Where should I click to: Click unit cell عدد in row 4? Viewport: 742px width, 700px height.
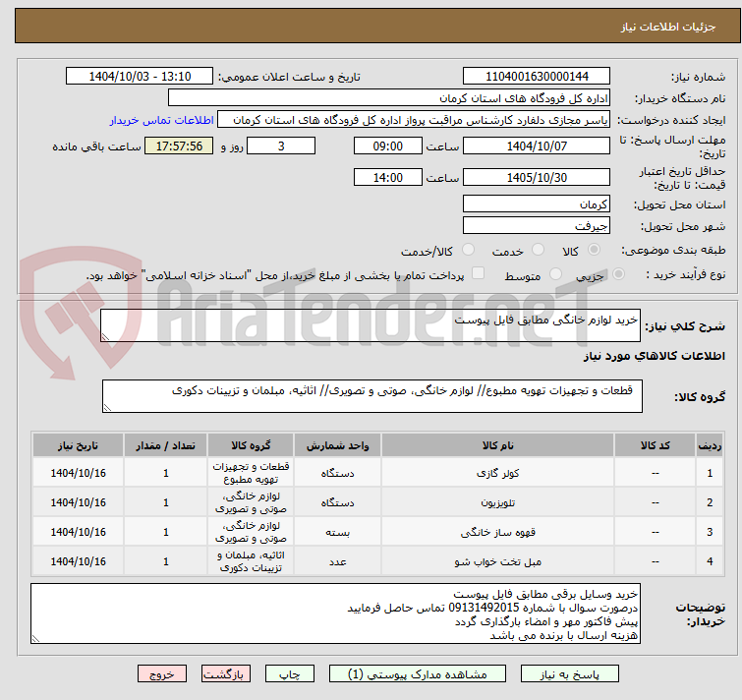pyautogui.click(x=337, y=561)
